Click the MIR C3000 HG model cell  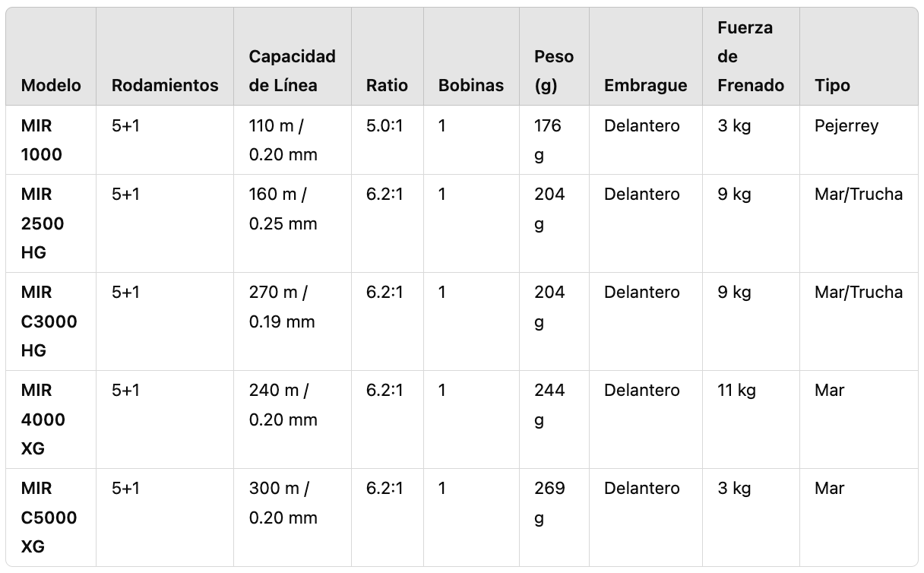click(49, 321)
